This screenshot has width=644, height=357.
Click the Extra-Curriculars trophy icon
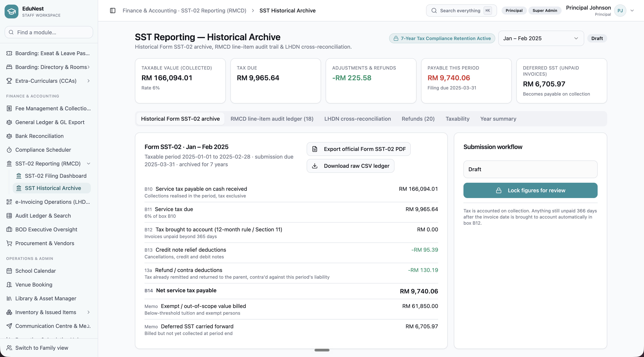tap(9, 81)
